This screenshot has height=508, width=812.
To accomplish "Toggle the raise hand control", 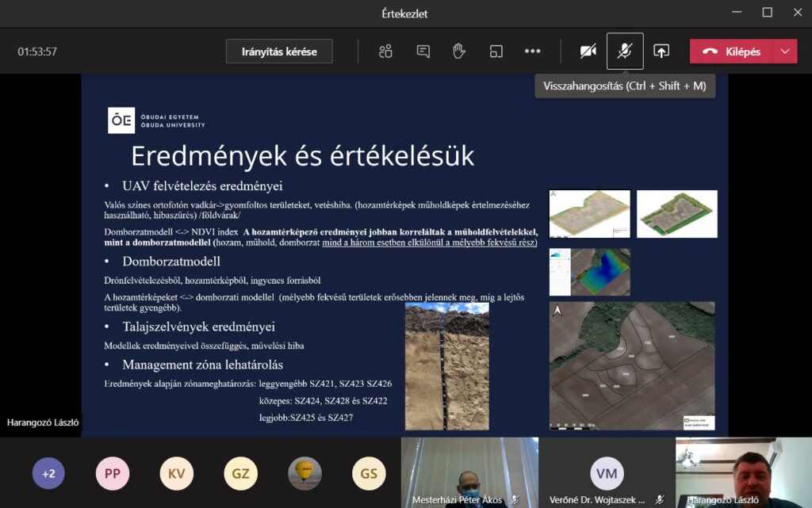I will coord(458,50).
